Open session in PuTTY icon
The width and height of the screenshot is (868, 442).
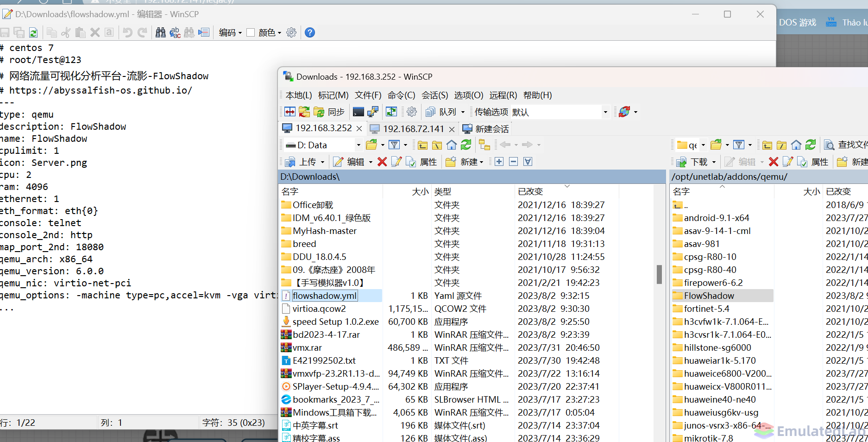(373, 112)
